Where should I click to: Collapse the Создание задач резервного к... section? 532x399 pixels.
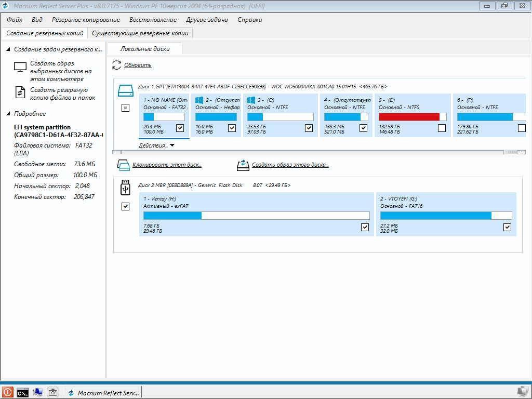pos(8,49)
